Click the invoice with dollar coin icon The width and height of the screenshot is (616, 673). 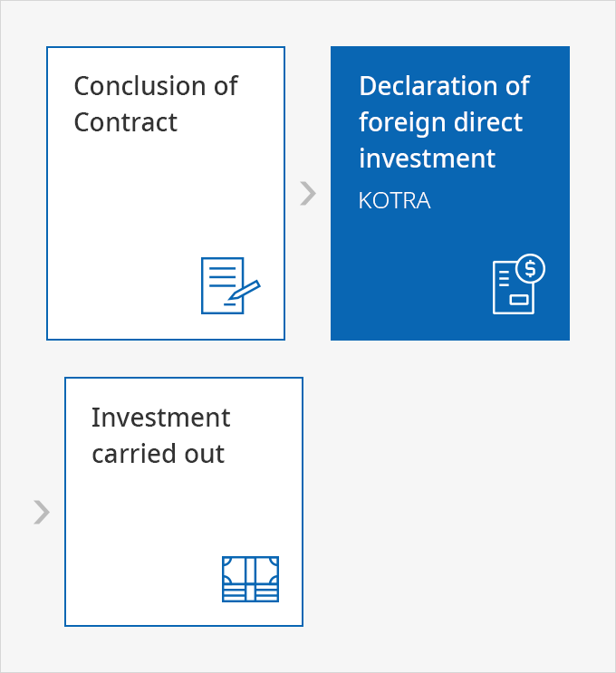pos(518,284)
